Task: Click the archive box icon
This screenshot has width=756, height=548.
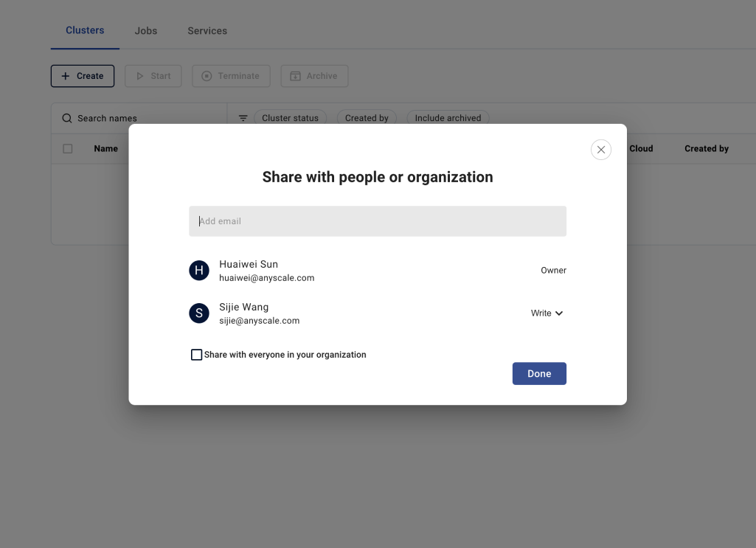Action: coord(295,76)
